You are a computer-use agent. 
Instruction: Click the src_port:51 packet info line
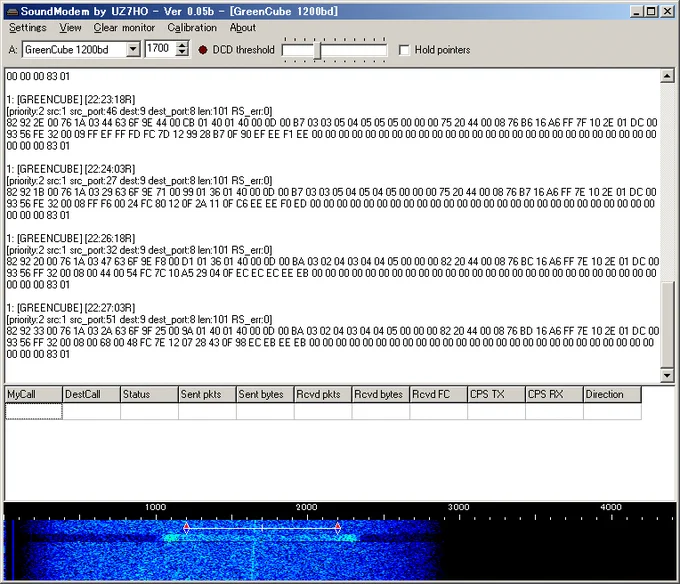139,319
